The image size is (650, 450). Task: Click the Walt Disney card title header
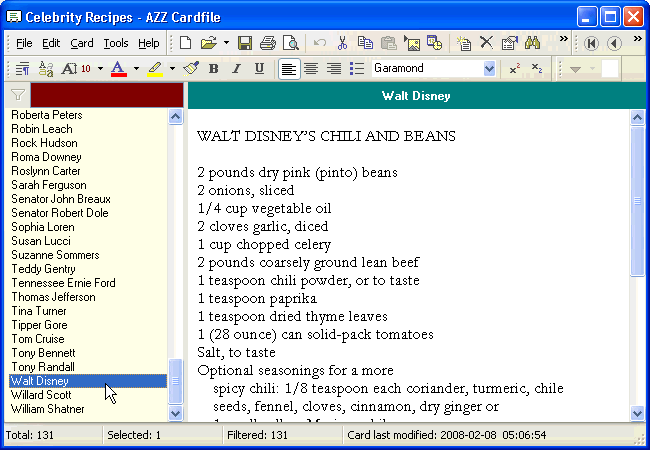[417, 96]
